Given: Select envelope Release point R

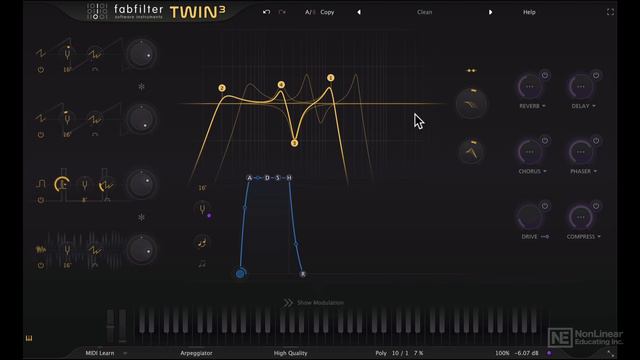Looking at the screenshot, I should (x=303, y=274).
